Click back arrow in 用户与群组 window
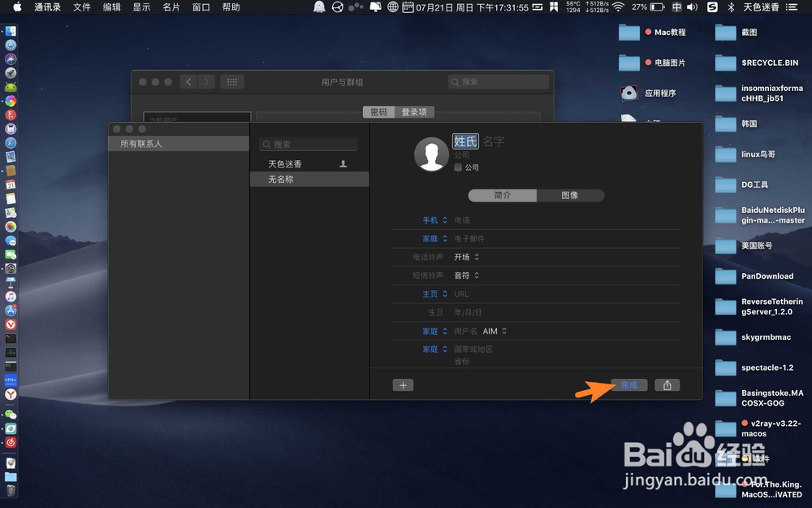 [188, 82]
